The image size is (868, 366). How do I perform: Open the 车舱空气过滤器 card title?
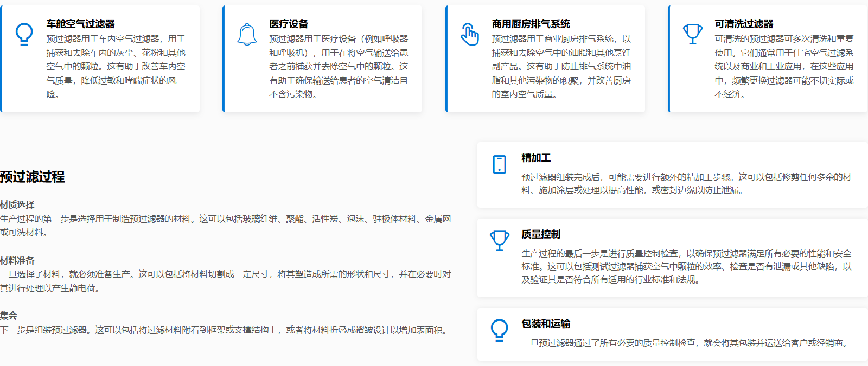click(x=80, y=24)
